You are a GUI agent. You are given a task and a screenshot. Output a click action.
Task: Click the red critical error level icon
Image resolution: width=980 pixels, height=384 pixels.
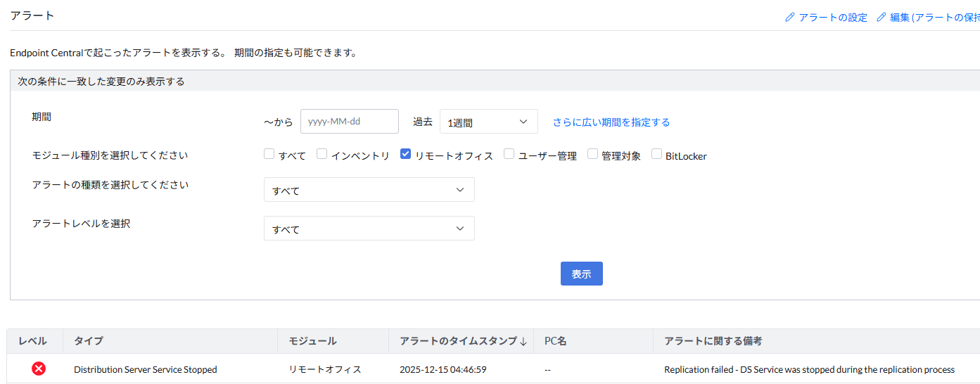(x=39, y=369)
